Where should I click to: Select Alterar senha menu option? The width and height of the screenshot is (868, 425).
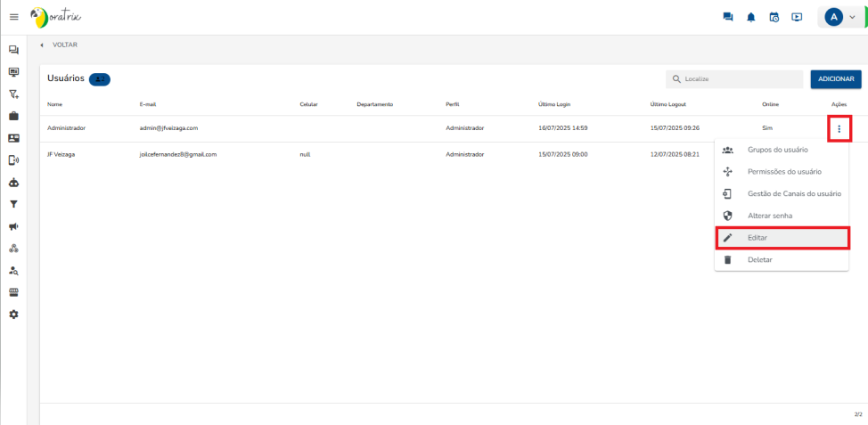769,216
